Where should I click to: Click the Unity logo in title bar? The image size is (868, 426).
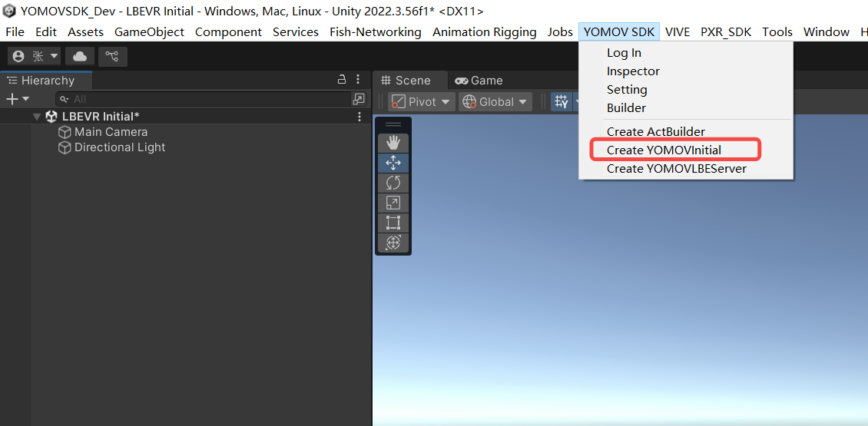tap(10, 11)
